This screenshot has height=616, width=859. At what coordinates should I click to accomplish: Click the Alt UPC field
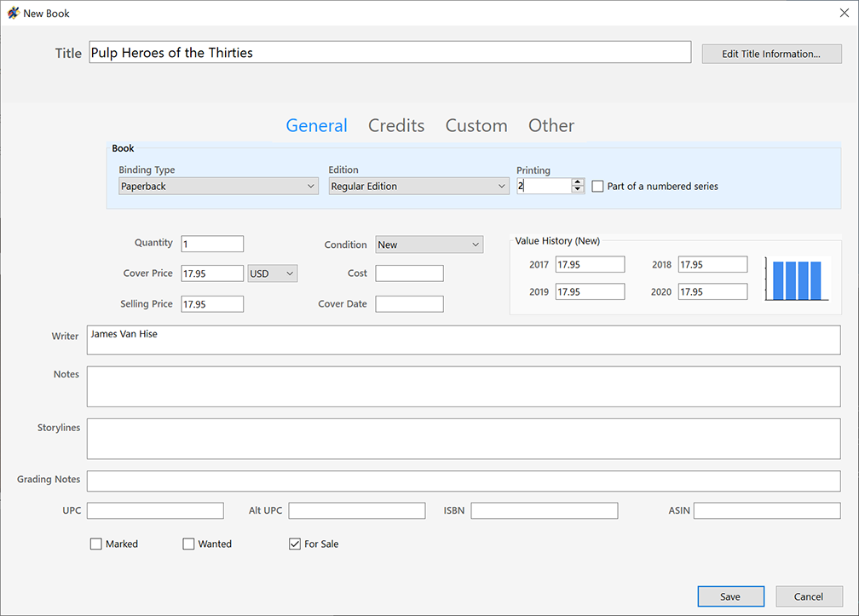point(356,510)
